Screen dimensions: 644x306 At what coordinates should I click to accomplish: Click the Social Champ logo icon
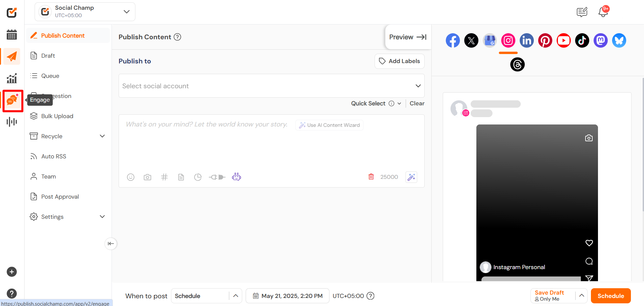pyautogui.click(x=12, y=13)
